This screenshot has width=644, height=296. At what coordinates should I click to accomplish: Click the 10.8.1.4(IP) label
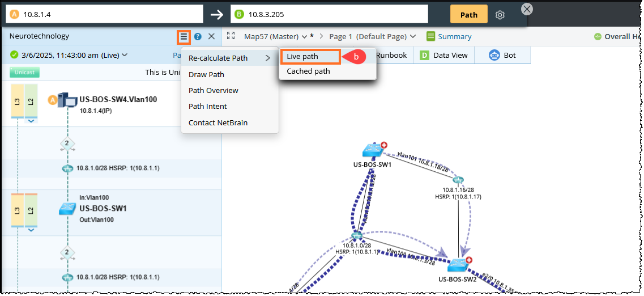click(95, 110)
